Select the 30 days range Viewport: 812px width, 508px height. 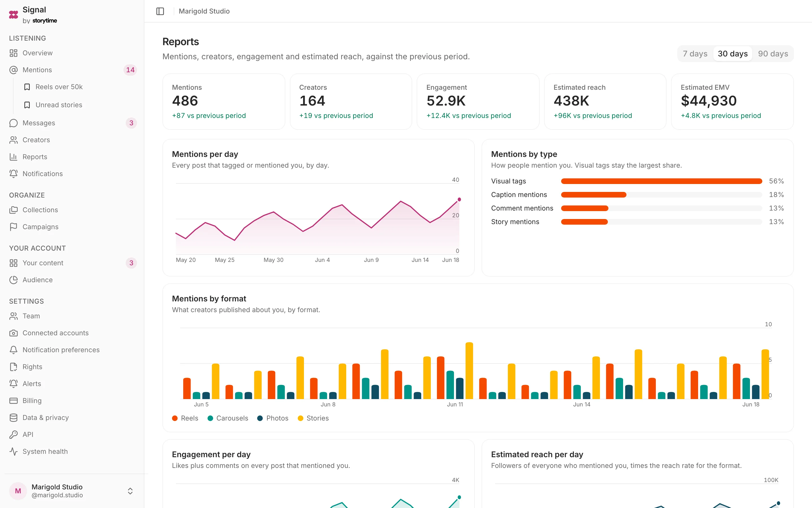tap(732, 54)
